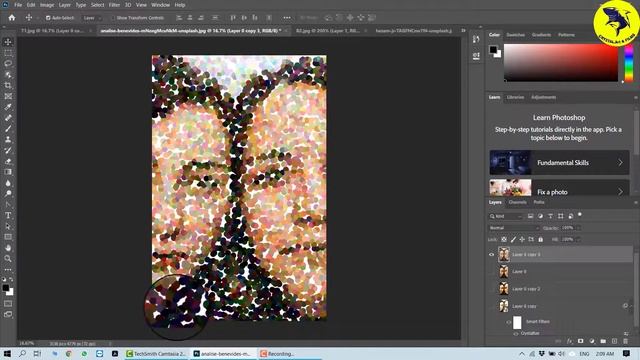Toggle the Smart Filters visibility eye

click(x=509, y=322)
